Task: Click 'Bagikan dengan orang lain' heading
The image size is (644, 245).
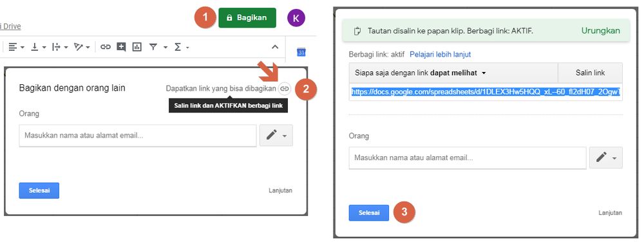Action: pos(72,88)
